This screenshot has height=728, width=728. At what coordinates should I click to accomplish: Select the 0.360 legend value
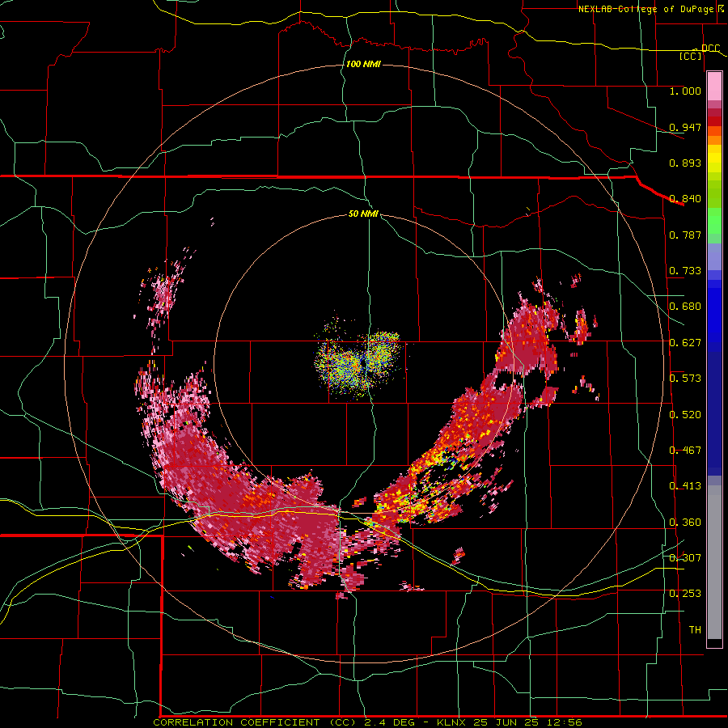[x=685, y=523]
